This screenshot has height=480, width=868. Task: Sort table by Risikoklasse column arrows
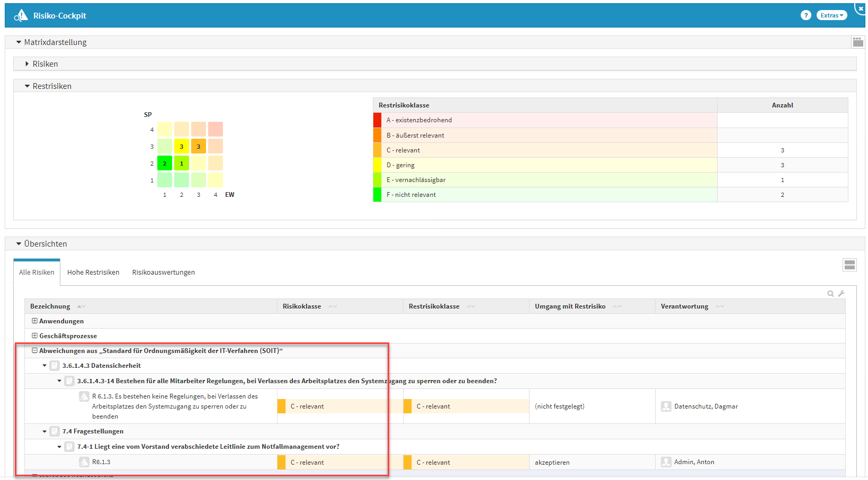(333, 306)
